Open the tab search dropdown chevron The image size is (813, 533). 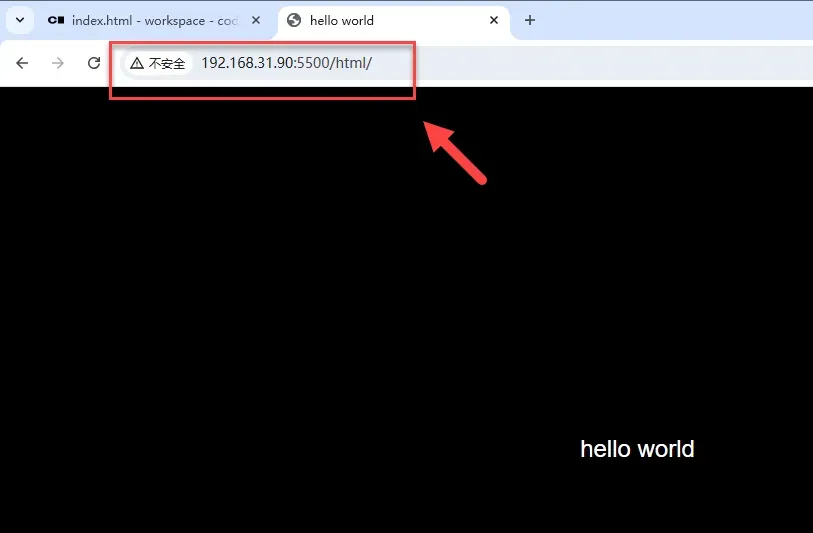coord(20,20)
